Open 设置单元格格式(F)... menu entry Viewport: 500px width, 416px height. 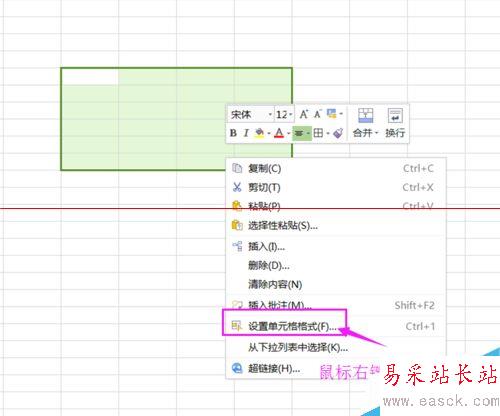click(x=336, y=326)
